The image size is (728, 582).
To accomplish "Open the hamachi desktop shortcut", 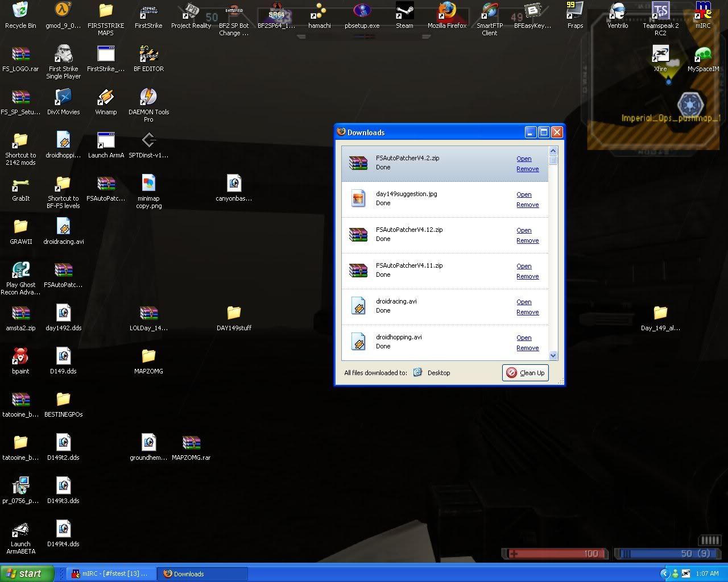I will click(320, 15).
